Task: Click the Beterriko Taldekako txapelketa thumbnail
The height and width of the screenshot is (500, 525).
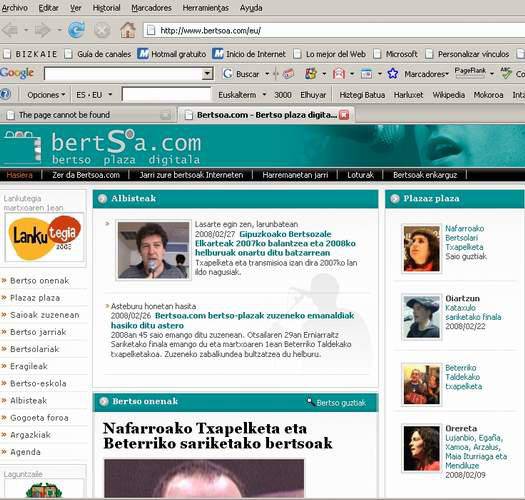Action: [421, 385]
